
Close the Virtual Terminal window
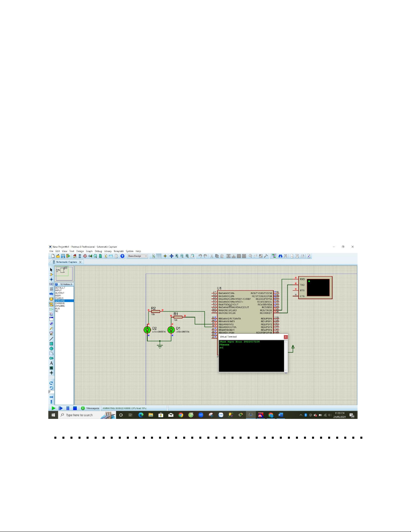pyautogui.click(x=286, y=337)
